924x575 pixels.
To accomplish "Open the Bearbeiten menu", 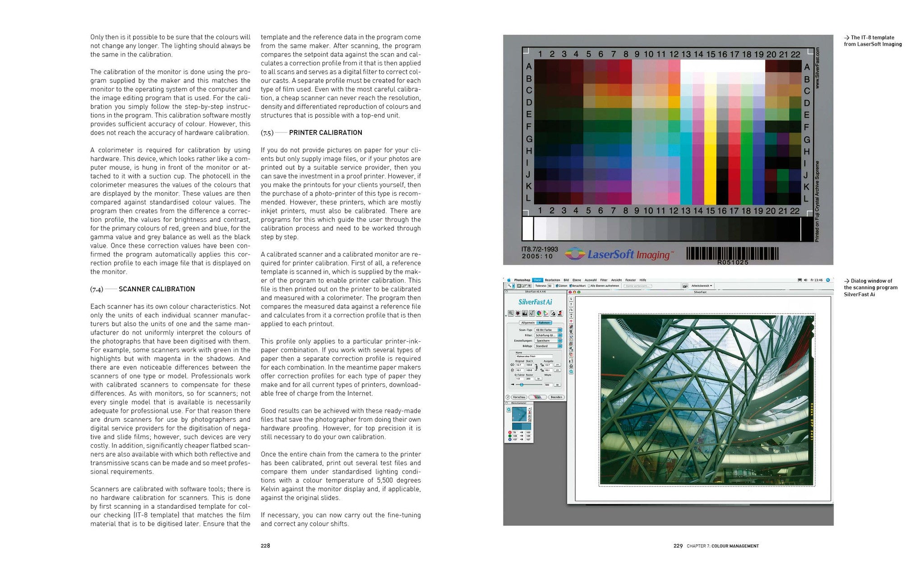I will point(553,280).
